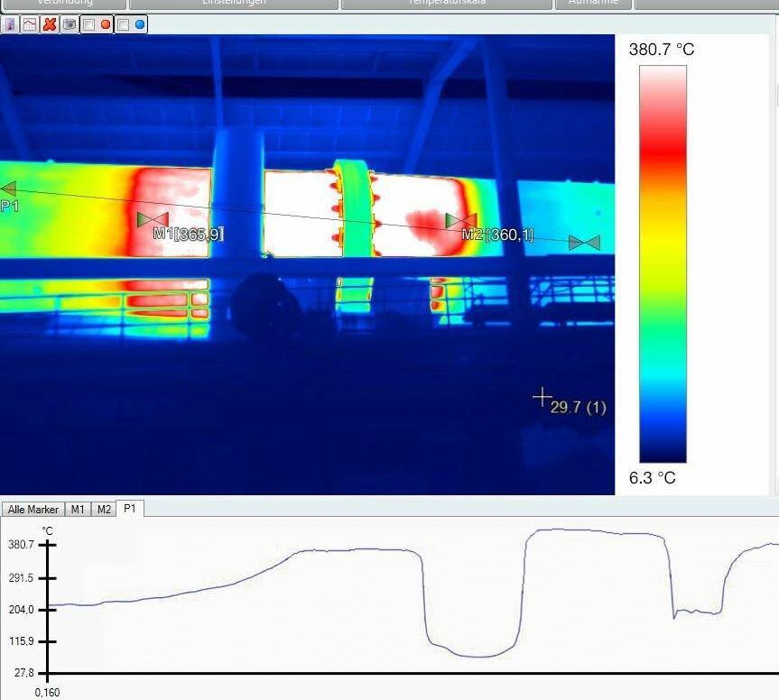779x700 pixels.
Task: Click the P1 line start arrow marker
Action: pos(8,189)
